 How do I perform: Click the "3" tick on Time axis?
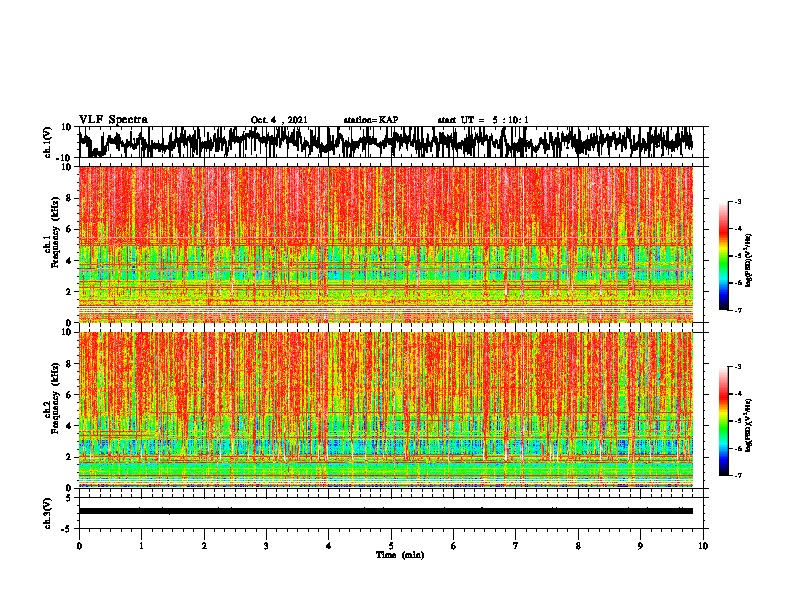(266, 546)
